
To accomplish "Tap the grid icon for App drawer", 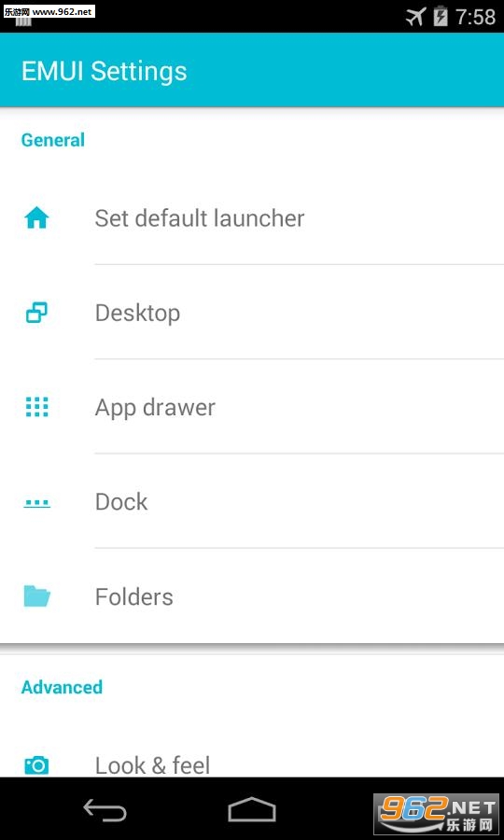I will tap(37, 407).
